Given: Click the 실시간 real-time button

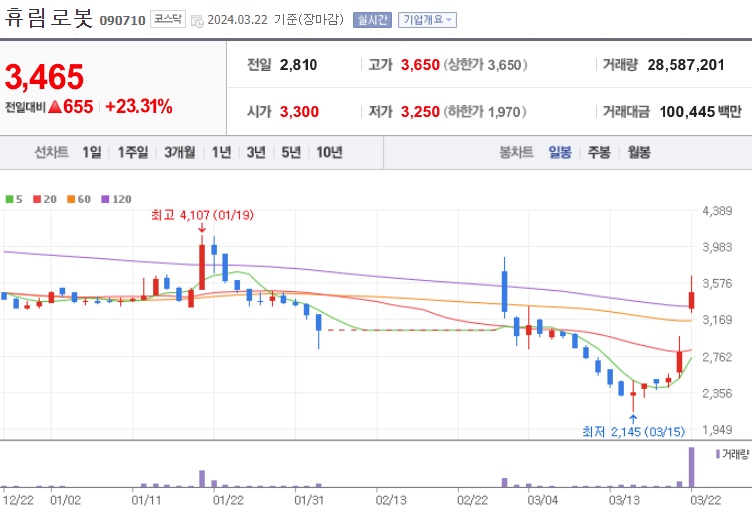Looking at the screenshot, I should pos(372,20).
